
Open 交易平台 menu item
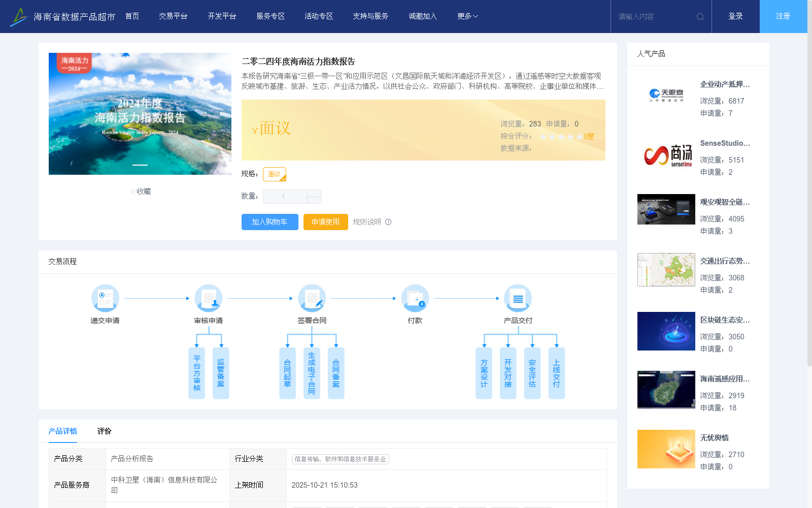click(174, 16)
